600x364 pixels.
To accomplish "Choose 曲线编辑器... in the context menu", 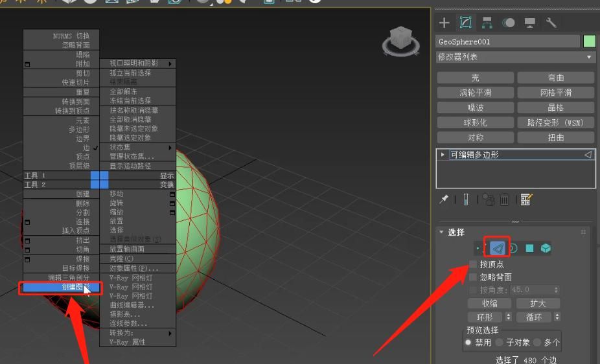I will click(x=138, y=306).
